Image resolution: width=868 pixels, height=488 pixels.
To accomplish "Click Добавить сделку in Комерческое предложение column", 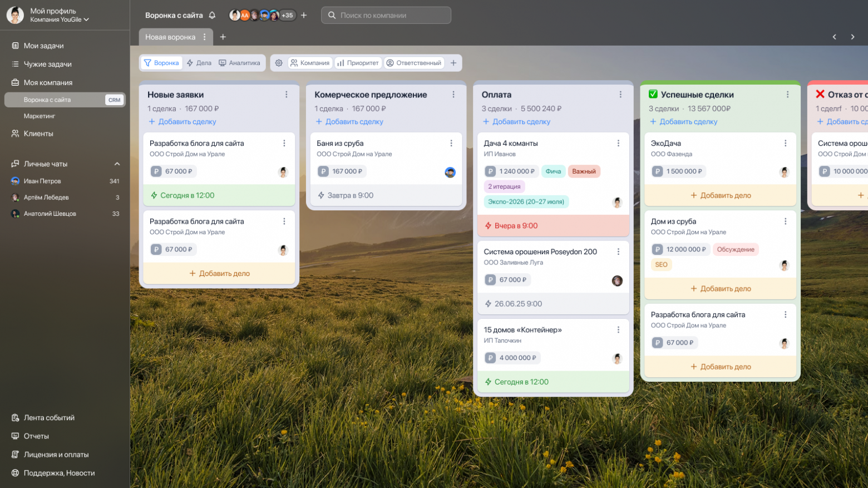I will point(349,122).
